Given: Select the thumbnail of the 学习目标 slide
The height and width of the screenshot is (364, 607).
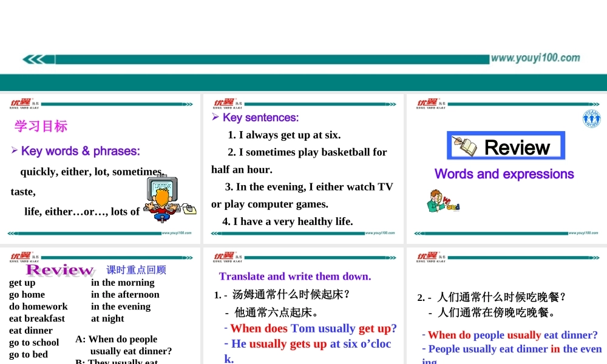Looking at the screenshot, I should point(100,167).
